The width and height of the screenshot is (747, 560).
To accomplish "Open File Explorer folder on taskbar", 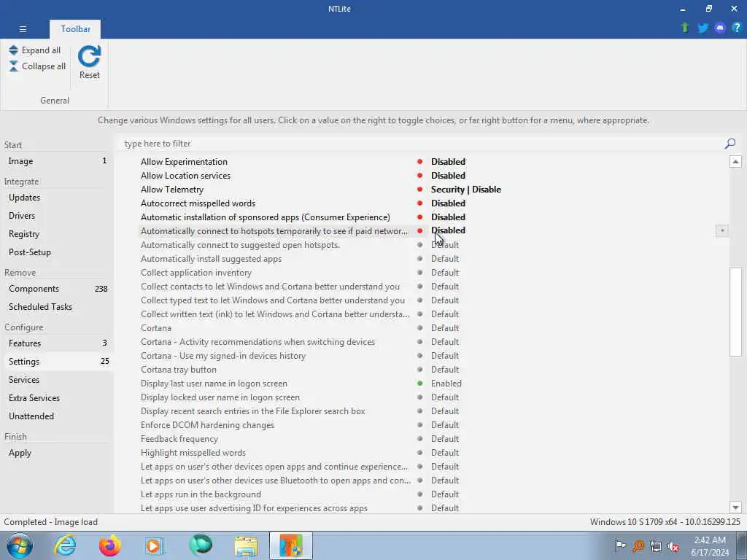I will tap(246, 546).
